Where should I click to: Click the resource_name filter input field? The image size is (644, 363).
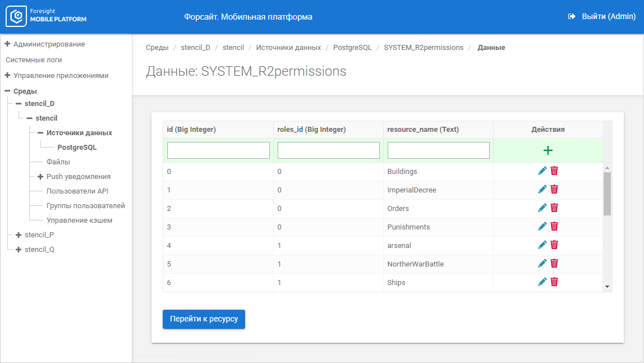438,150
